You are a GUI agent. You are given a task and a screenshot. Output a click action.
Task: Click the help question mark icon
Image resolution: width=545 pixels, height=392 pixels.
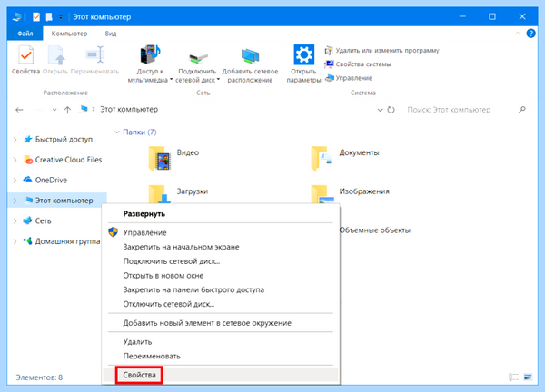530,34
